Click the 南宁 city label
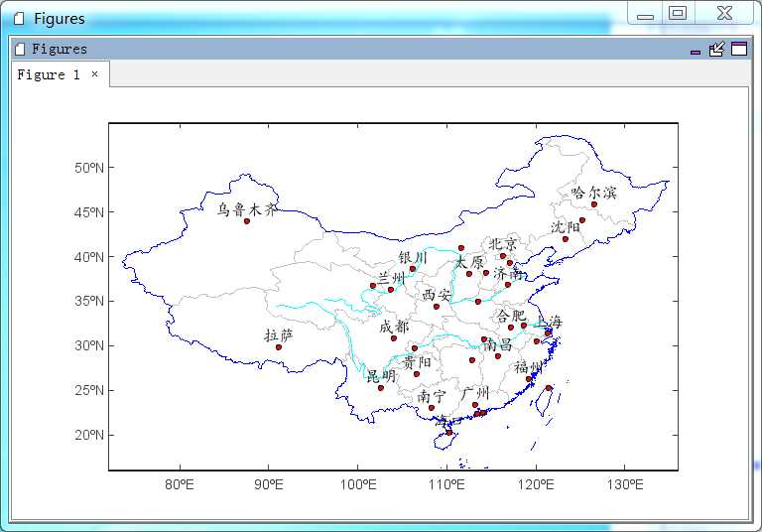The height and width of the screenshot is (532, 762). 432,396
